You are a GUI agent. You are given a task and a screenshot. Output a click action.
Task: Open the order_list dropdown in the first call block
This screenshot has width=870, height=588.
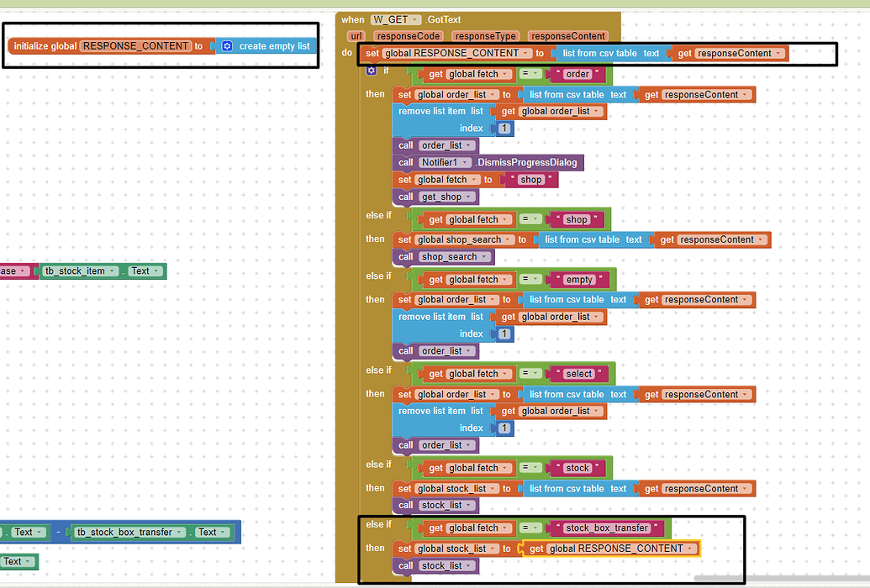pyautogui.click(x=468, y=144)
